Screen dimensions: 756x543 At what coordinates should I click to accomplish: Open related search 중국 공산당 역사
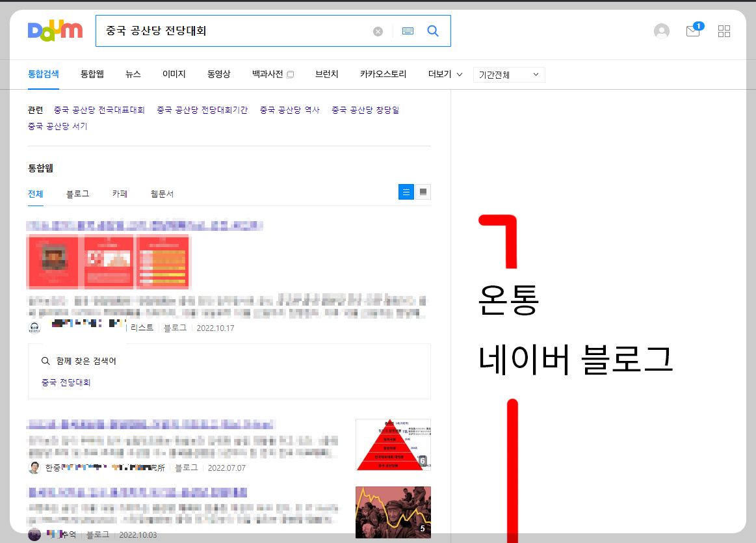(x=290, y=110)
